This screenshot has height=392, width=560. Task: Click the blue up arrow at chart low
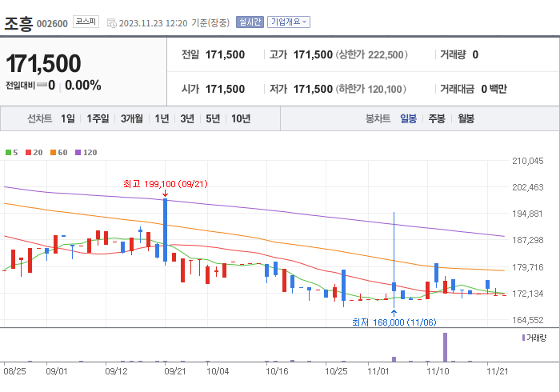pos(394,313)
